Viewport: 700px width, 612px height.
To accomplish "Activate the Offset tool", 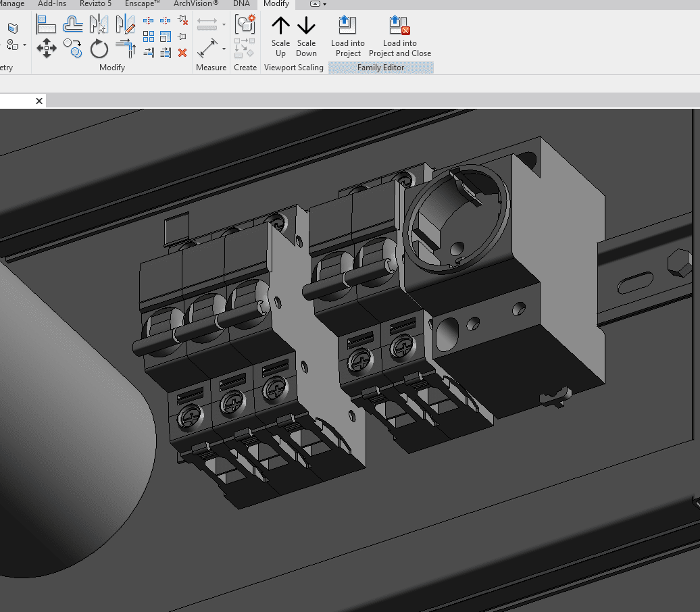I will (x=72, y=25).
